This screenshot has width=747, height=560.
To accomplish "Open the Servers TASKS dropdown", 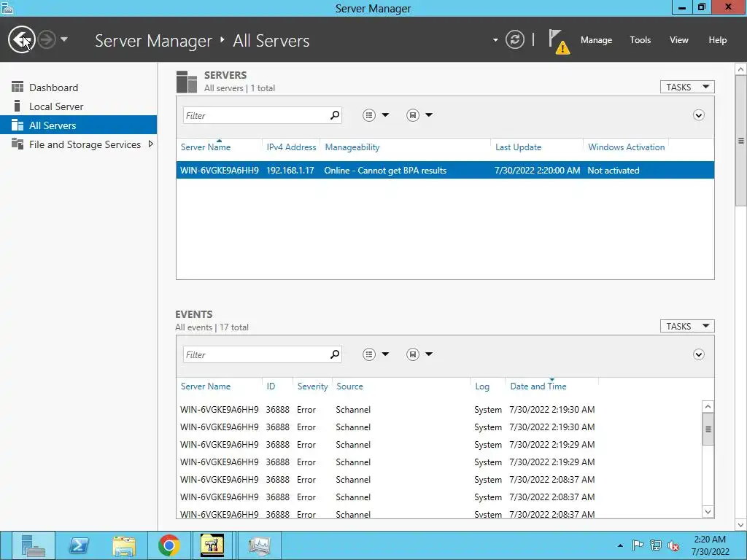I will pyautogui.click(x=687, y=87).
